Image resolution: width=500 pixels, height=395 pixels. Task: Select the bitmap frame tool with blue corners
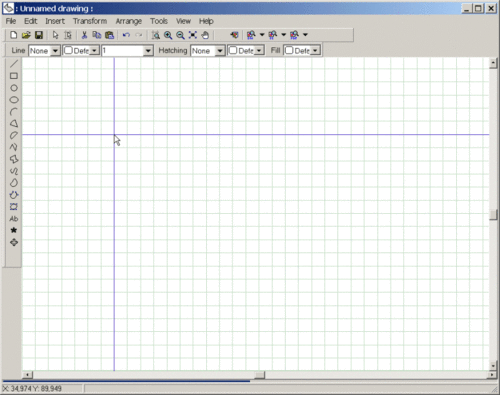[14, 207]
